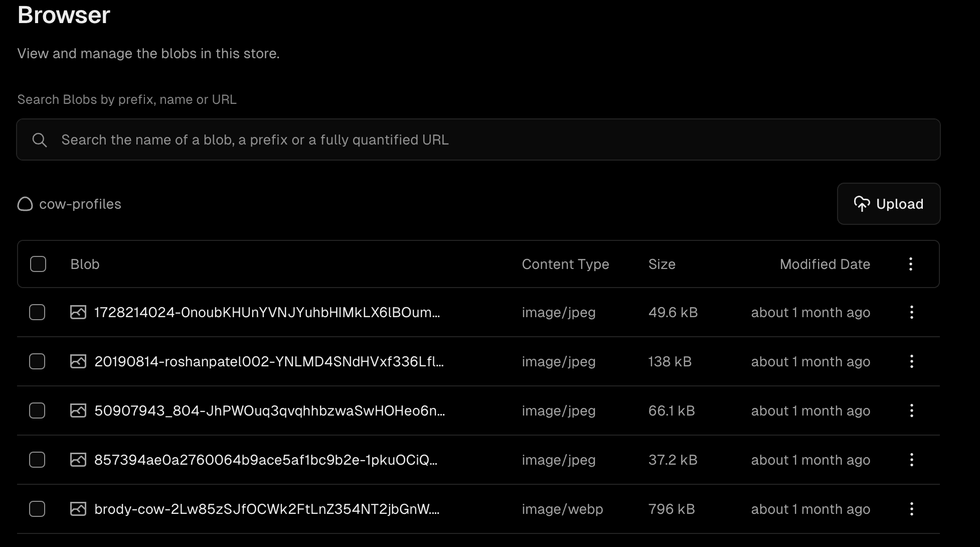Check the brody-cow blob checkbox

[37, 509]
